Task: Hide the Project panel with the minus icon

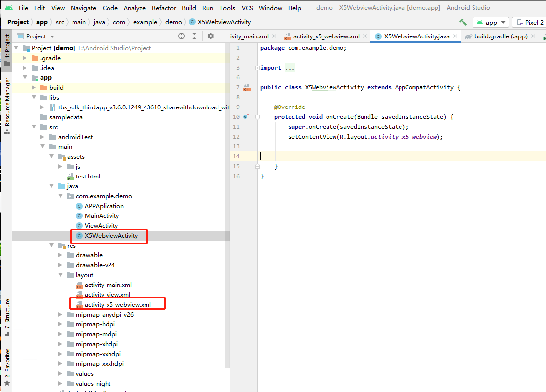Action: [224, 36]
